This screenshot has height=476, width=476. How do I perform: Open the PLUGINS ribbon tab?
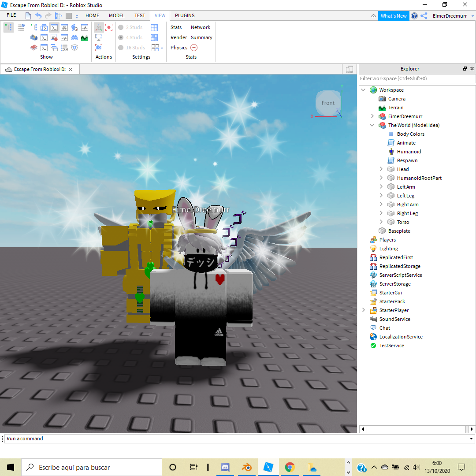[x=184, y=15]
